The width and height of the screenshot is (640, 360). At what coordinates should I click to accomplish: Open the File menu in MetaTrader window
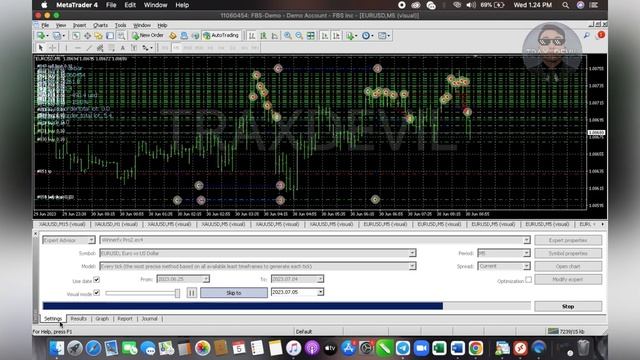tap(45, 25)
